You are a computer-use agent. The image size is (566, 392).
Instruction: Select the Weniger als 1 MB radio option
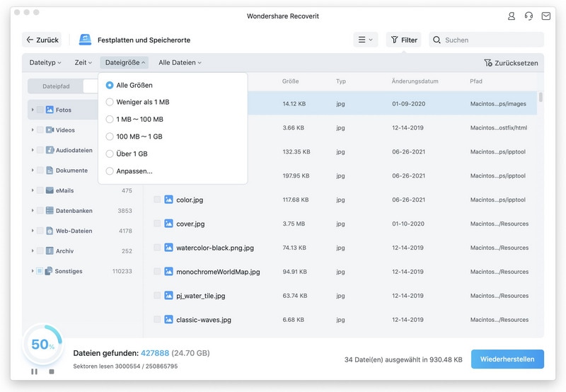110,102
